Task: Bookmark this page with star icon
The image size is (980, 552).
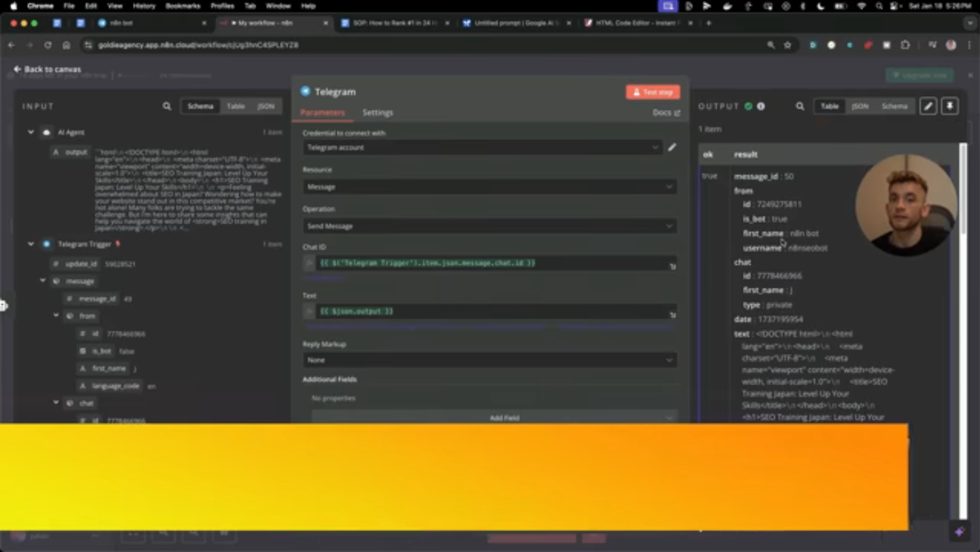Action: (x=787, y=45)
